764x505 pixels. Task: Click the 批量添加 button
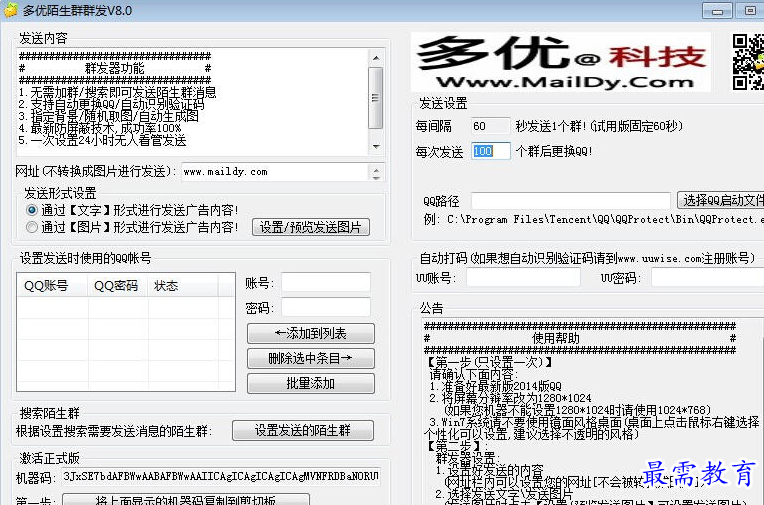(x=311, y=383)
